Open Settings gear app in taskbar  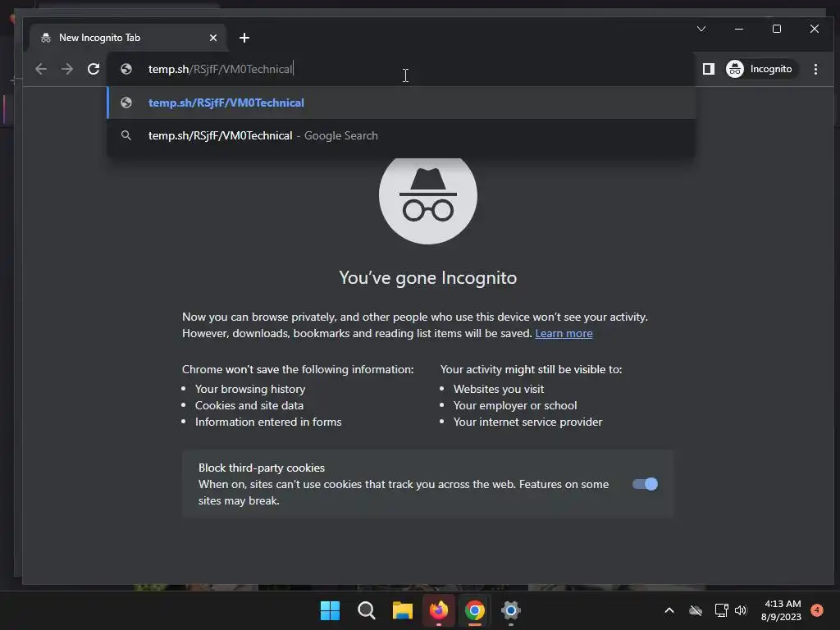(511, 610)
